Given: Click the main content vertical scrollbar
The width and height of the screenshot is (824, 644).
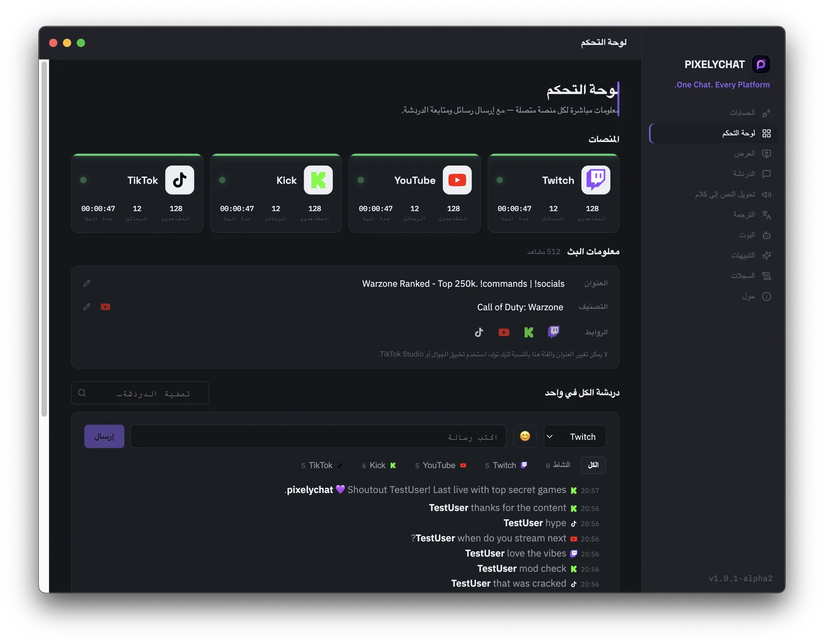Looking at the screenshot, I should (x=44, y=239).
